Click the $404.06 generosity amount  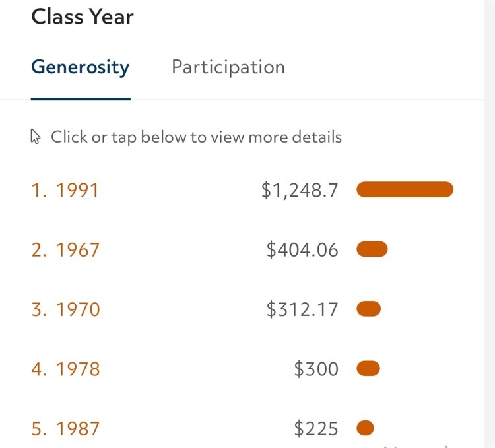[302, 249]
